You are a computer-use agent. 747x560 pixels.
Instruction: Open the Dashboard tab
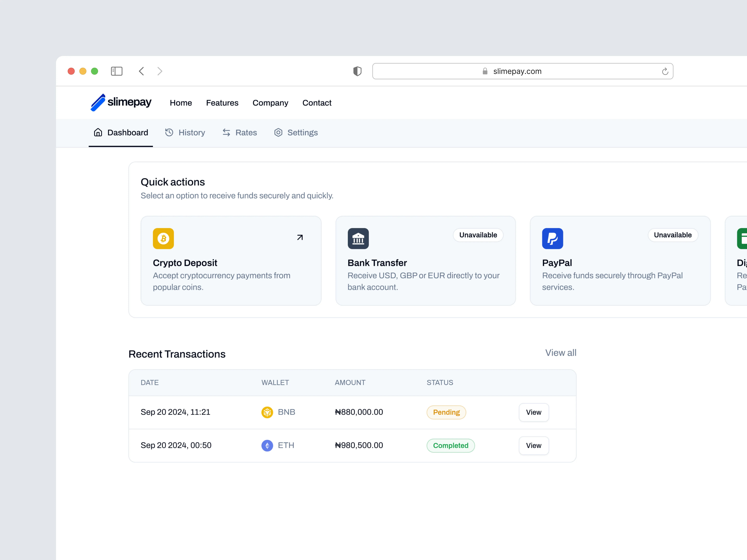pyautogui.click(x=121, y=133)
